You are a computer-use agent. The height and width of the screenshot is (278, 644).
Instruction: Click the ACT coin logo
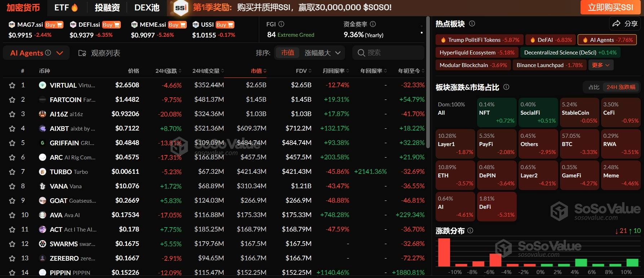pyautogui.click(x=43, y=229)
